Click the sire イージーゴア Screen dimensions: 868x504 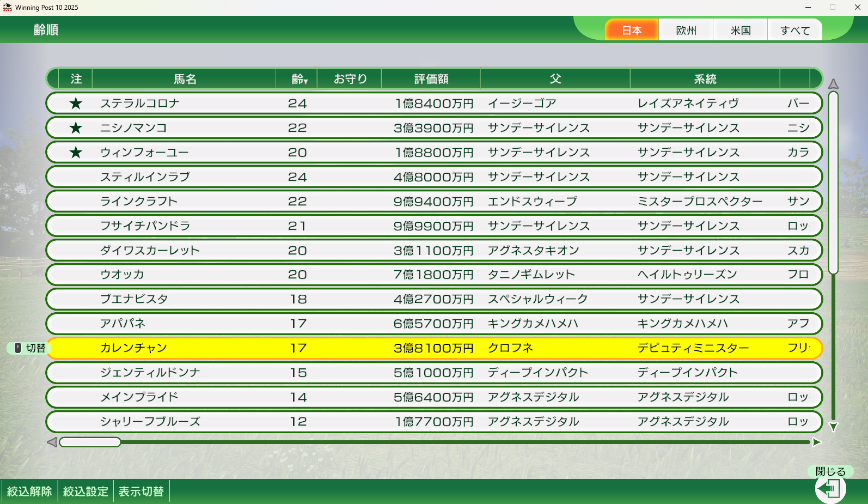pos(522,103)
